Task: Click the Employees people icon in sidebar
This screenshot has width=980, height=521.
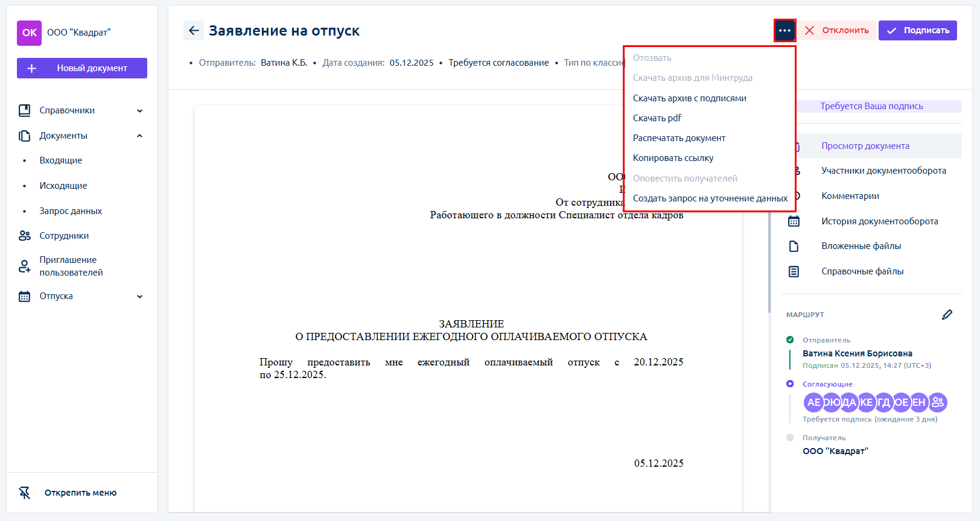Action: (25, 236)
